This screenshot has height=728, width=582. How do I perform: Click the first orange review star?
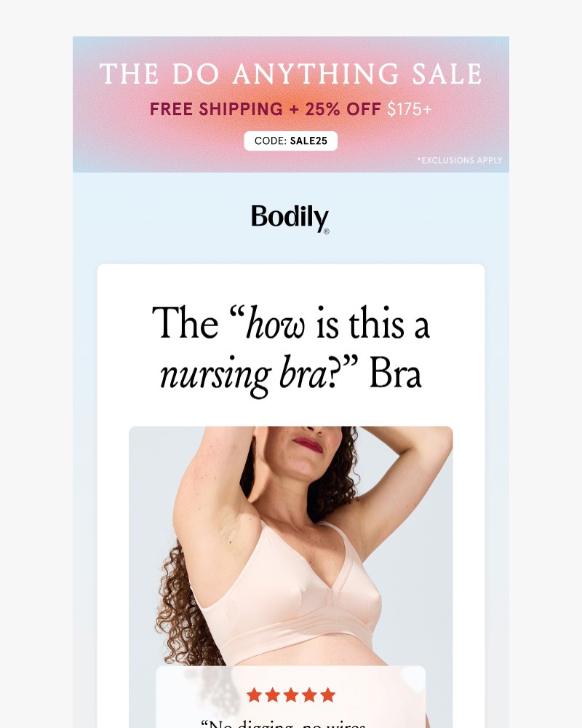pos(254,695)
